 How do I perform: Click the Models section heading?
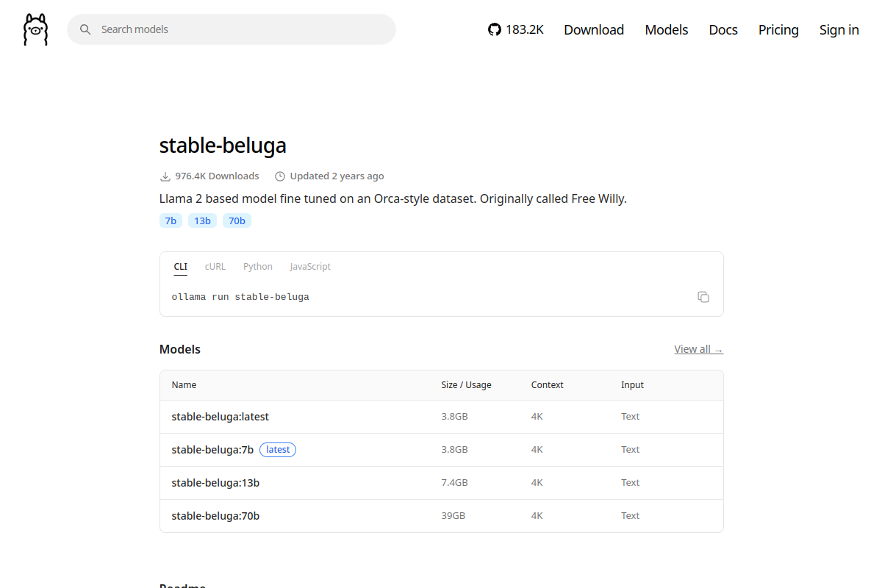tap(180, 349)
